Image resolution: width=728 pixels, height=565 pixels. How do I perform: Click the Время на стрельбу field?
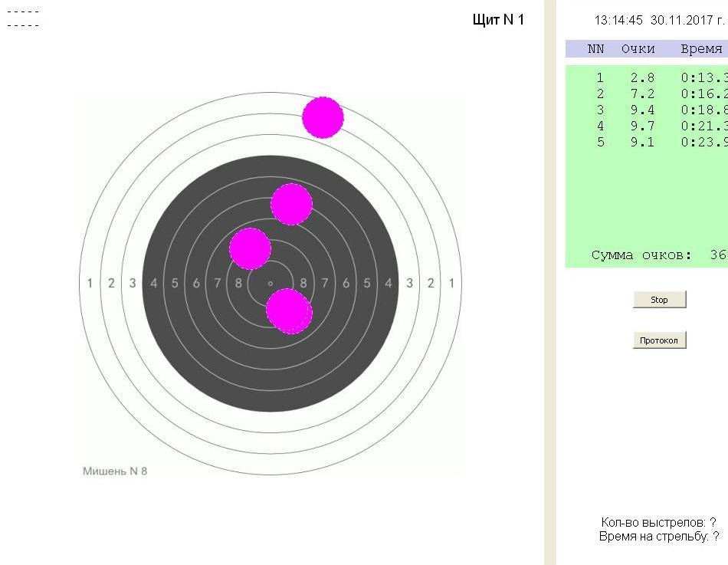[658, 537]
